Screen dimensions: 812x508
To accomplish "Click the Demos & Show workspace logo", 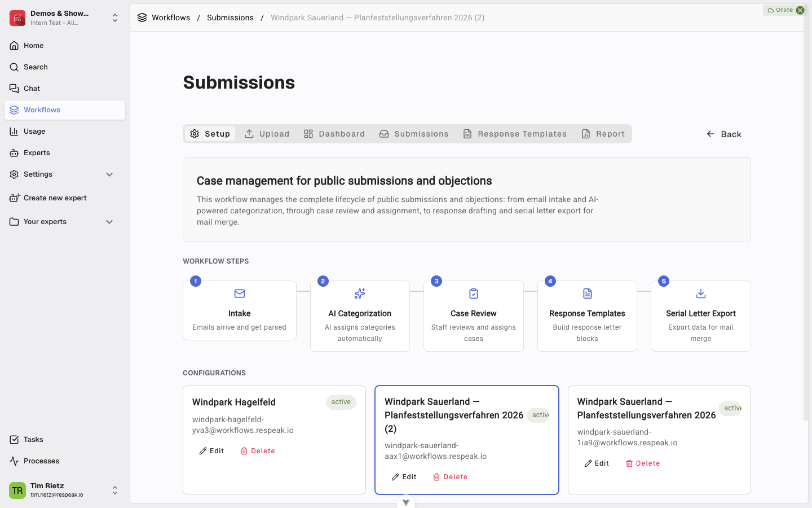I will 17,18.
